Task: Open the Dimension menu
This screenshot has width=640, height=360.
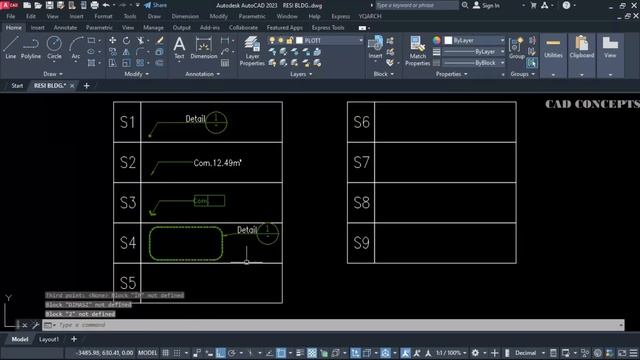Action: (x=185, y=16)
